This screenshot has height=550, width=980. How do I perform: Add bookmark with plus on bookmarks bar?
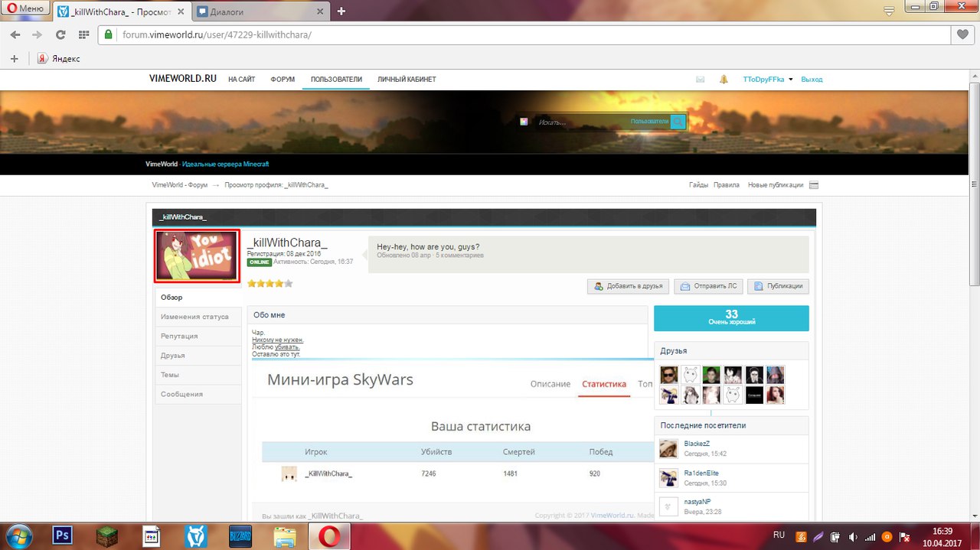(14, 58)
